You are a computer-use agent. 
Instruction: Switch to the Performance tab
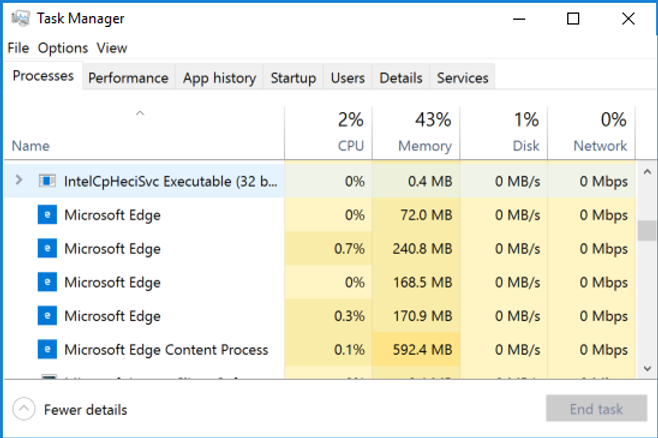pos(128,78)
